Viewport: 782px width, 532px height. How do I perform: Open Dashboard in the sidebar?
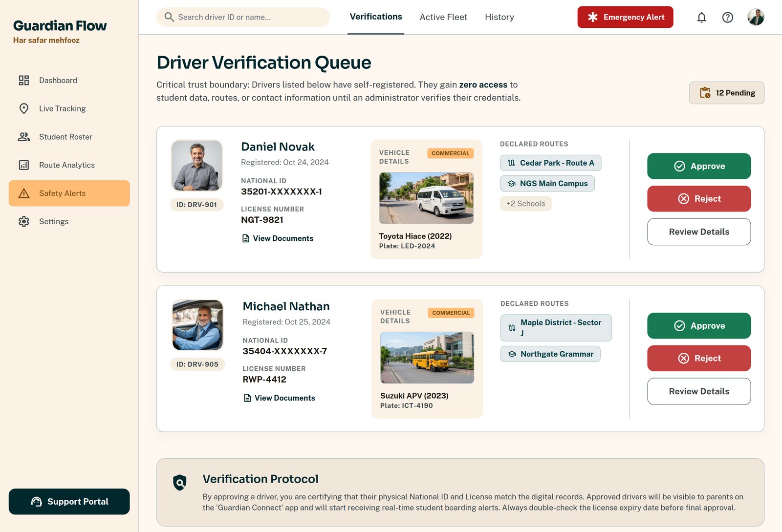tap(69, 80)
